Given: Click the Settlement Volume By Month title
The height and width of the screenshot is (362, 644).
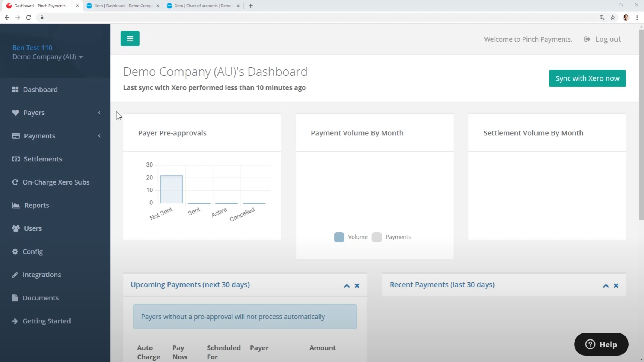Looking at the screenshot, I should (x=533, y=133).
